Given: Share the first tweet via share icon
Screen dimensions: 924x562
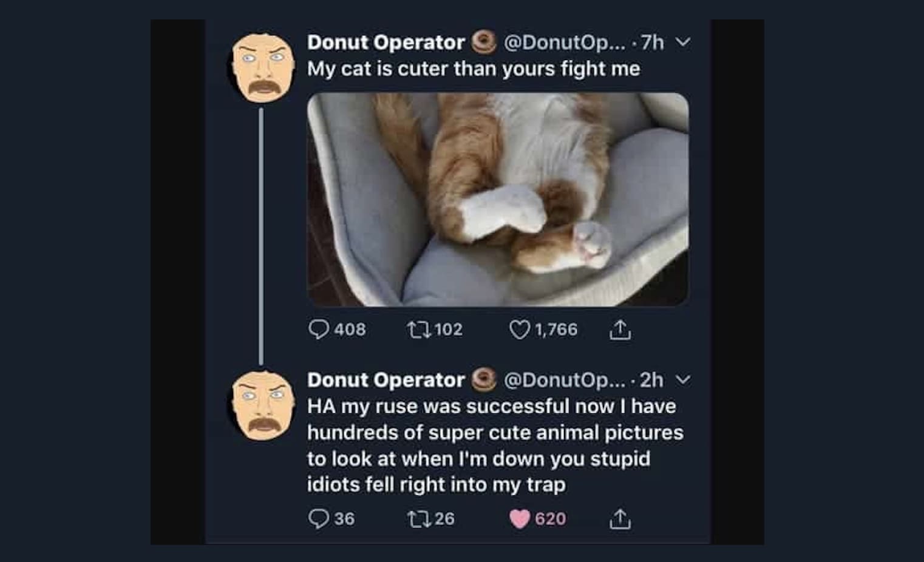Looking at the screenshot, I should pyautogui.click(x=620, y=330).
